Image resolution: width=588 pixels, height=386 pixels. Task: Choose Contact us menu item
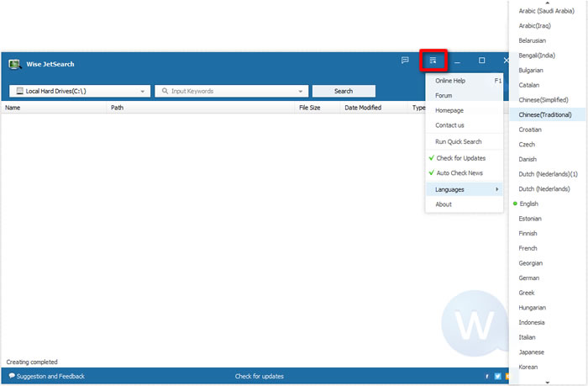tap(465, 125)
